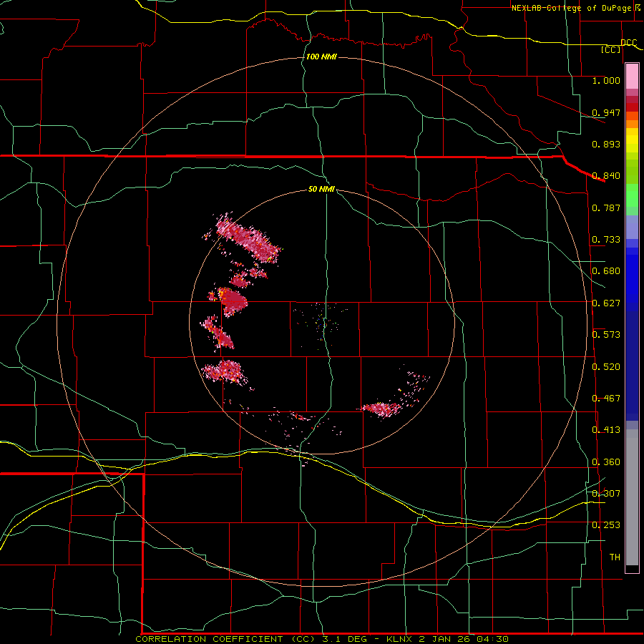The width and height of the screenshot is (644, 644).
Task: Click the 0.467 color scale value
Action: click(x=606, y=399)
